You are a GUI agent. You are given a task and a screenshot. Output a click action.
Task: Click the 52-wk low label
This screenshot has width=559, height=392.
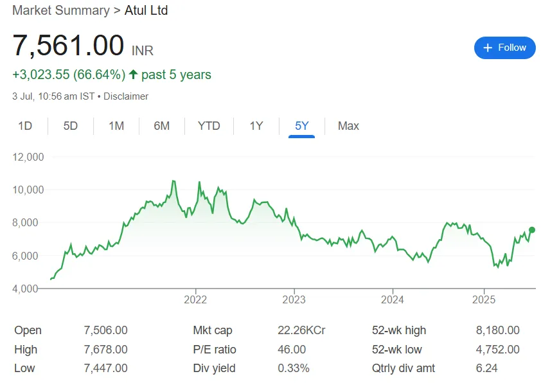click(x=397, y=349)
